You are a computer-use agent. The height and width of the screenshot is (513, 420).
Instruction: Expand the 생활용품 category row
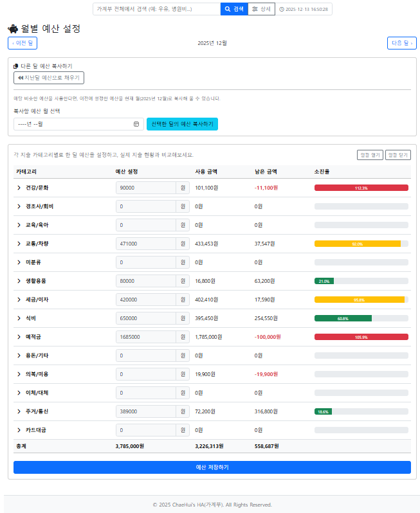click(x=19, y=281)
